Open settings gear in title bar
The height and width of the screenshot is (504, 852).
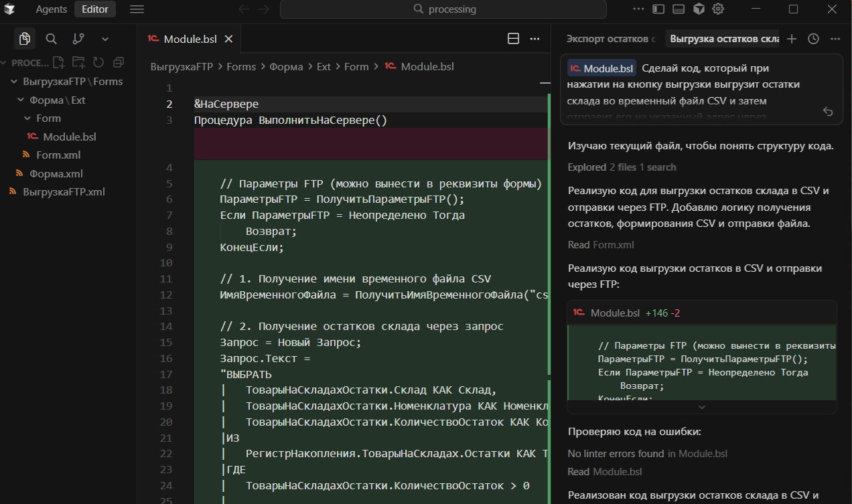[x=719, y=9]
